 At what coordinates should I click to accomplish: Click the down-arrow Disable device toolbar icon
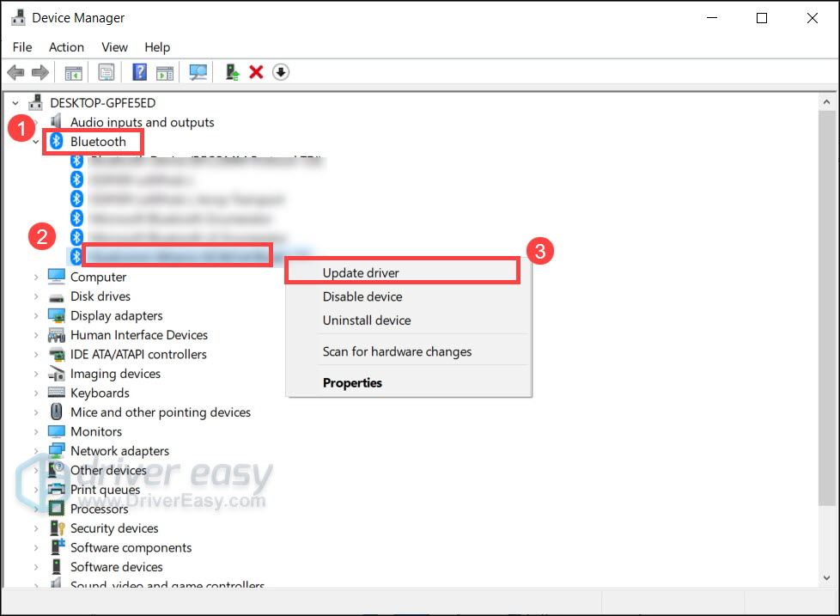point(280,73)
